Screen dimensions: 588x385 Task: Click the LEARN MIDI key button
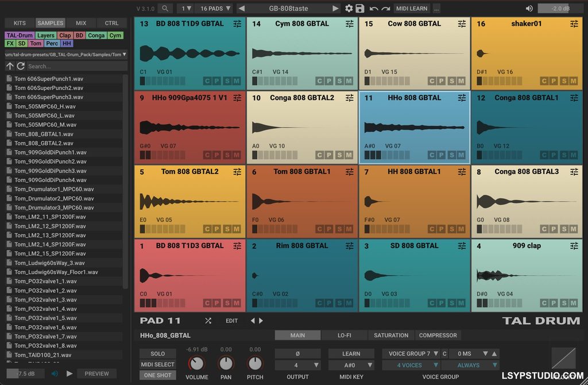[351, 353]
